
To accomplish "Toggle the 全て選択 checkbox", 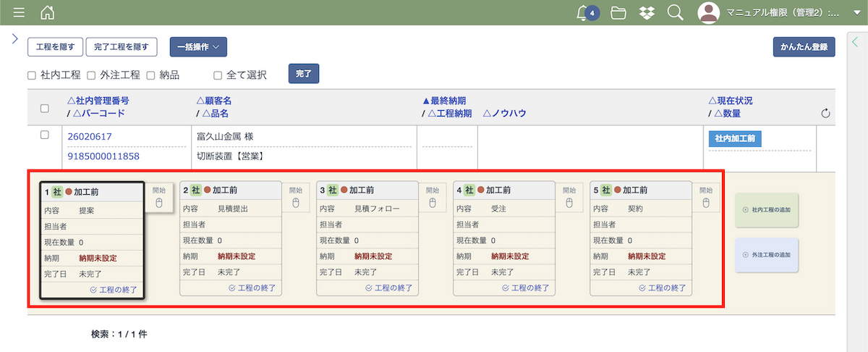I will [x=218, y=75].
